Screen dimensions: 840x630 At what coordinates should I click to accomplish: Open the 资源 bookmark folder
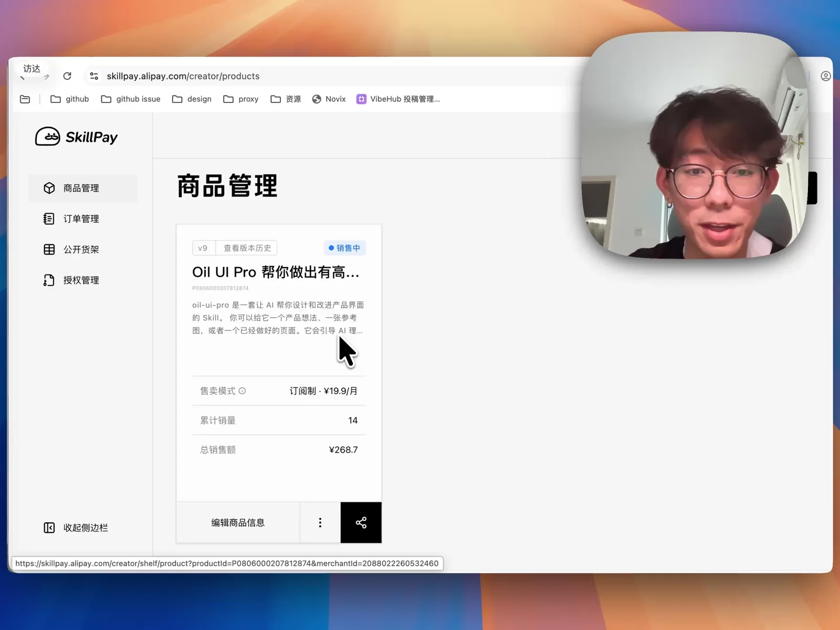(286, 99)
